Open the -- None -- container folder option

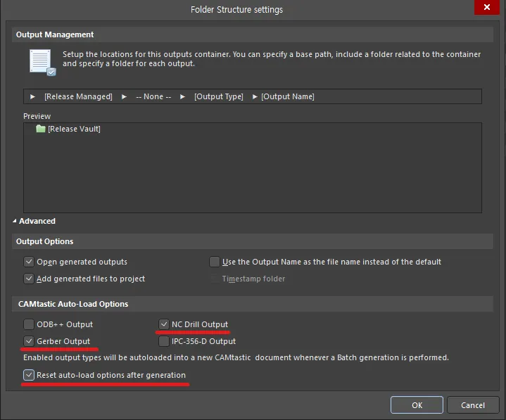tap(153, 96)
